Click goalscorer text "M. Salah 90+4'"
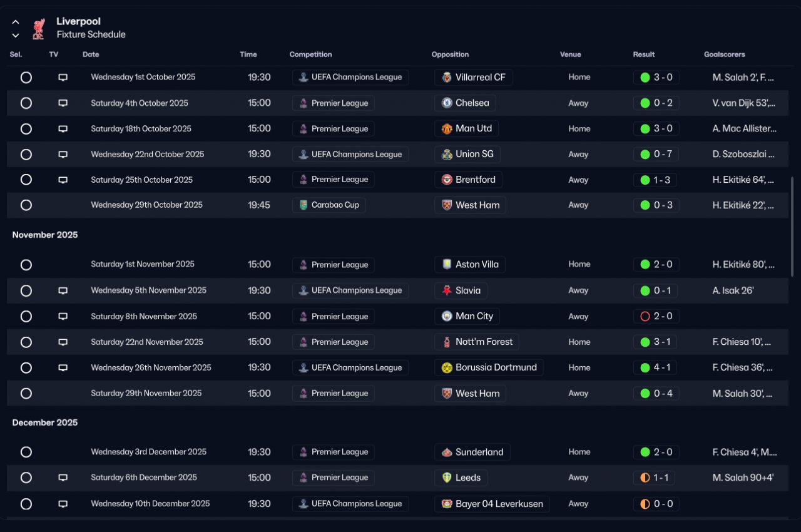Image resolution: width=801 pixels, height=532 pixels. (x=743, y=478)
